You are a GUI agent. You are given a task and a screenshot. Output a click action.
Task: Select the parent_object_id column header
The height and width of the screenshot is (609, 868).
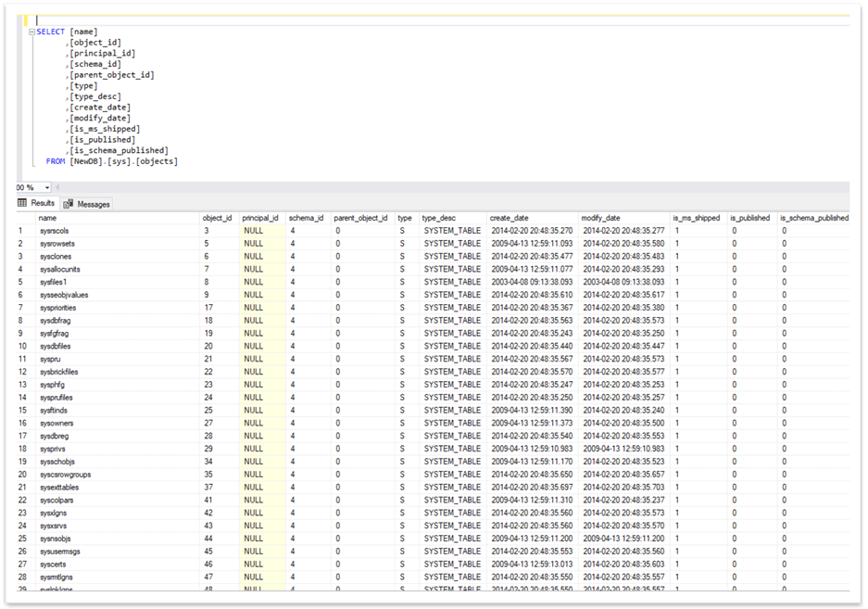coord(362,219)
